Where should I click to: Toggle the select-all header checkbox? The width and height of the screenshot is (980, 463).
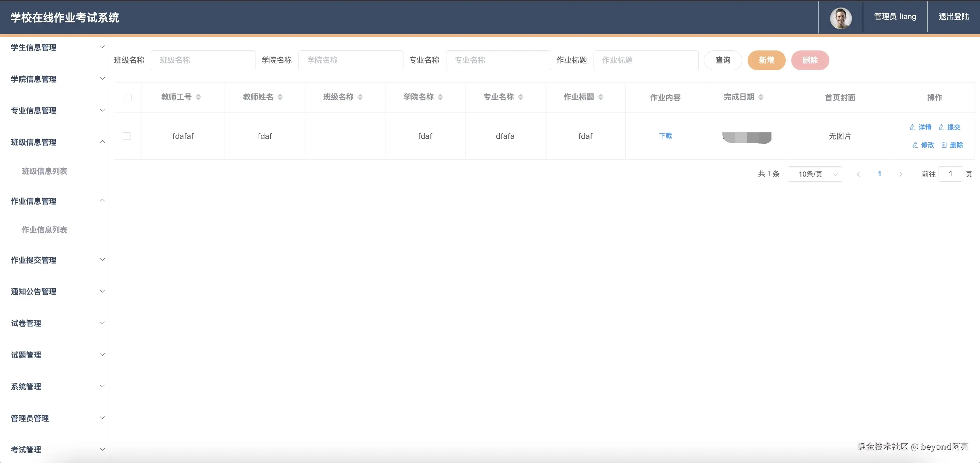(128, 98)
